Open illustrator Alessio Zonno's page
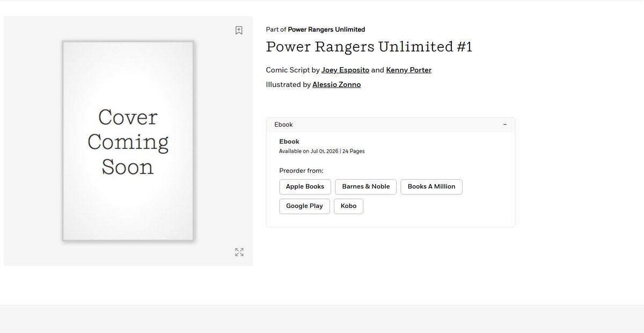The image size is (644, 333). coord(336,84)
